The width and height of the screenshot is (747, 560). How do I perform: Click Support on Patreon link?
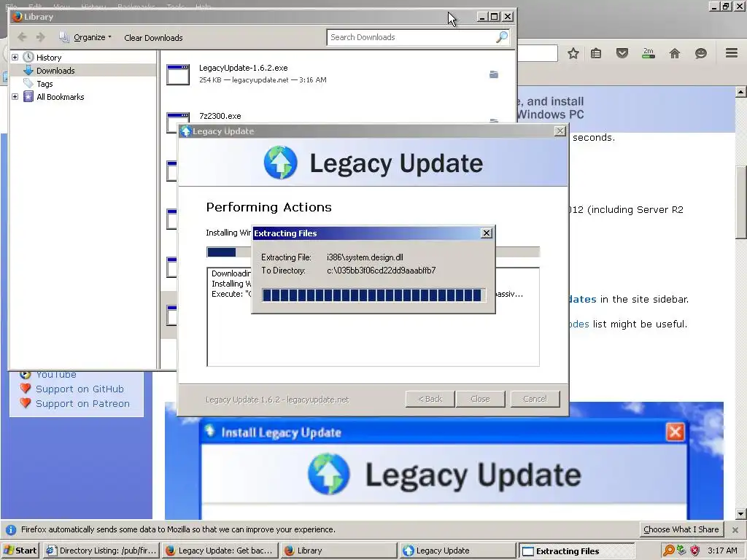point(82,404)
